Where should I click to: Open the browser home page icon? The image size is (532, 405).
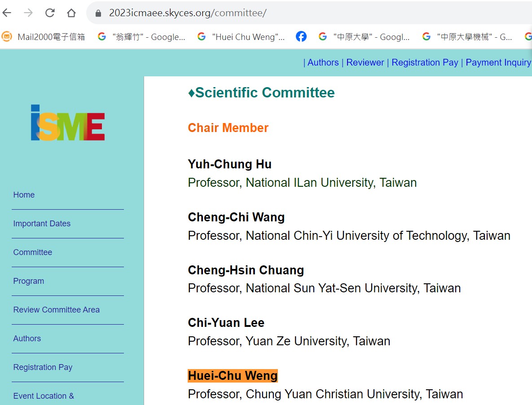pos(71,13)
